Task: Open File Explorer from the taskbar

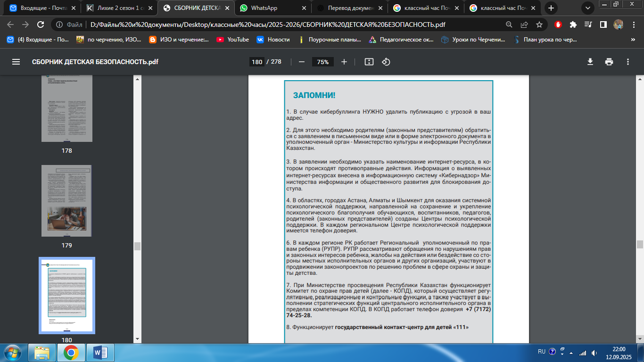Action: [42, 352]
